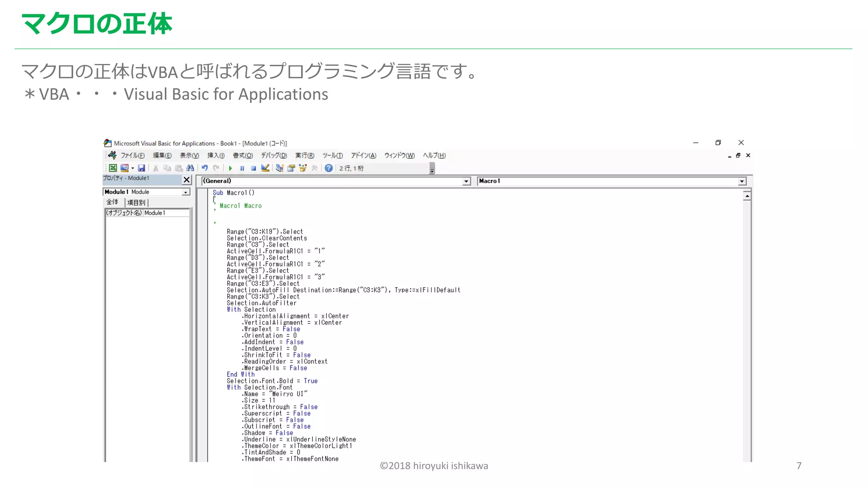Click the Selection.AutoFilter code line

pyautogui.click(x=262, y=303)
